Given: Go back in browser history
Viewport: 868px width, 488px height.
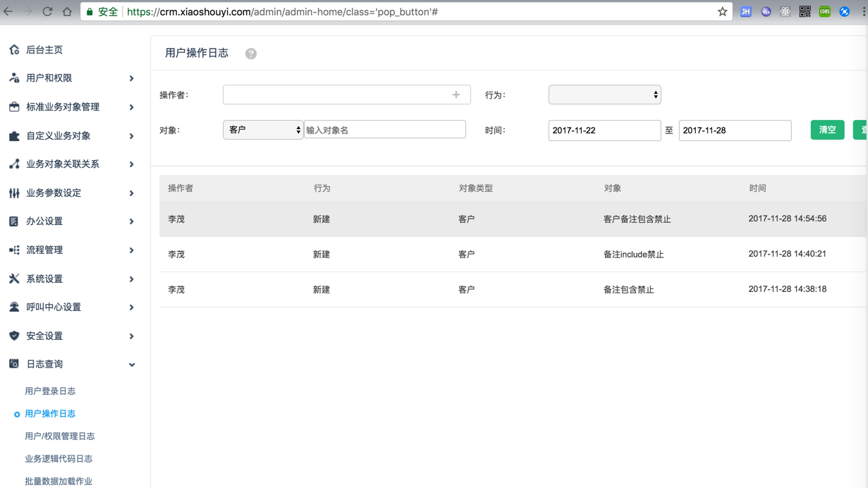Looking at the screenshot, I should [8, 12].
